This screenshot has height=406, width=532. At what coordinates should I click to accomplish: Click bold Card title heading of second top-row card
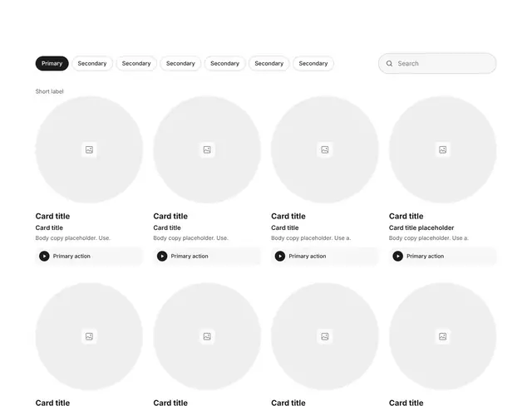170,216
